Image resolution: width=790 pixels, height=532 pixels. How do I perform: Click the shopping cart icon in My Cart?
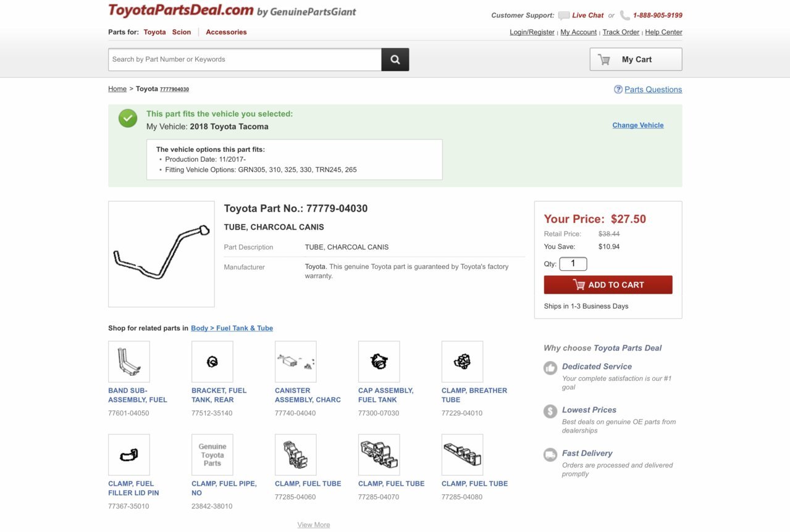pyautogui.click(x=604, y=59)
